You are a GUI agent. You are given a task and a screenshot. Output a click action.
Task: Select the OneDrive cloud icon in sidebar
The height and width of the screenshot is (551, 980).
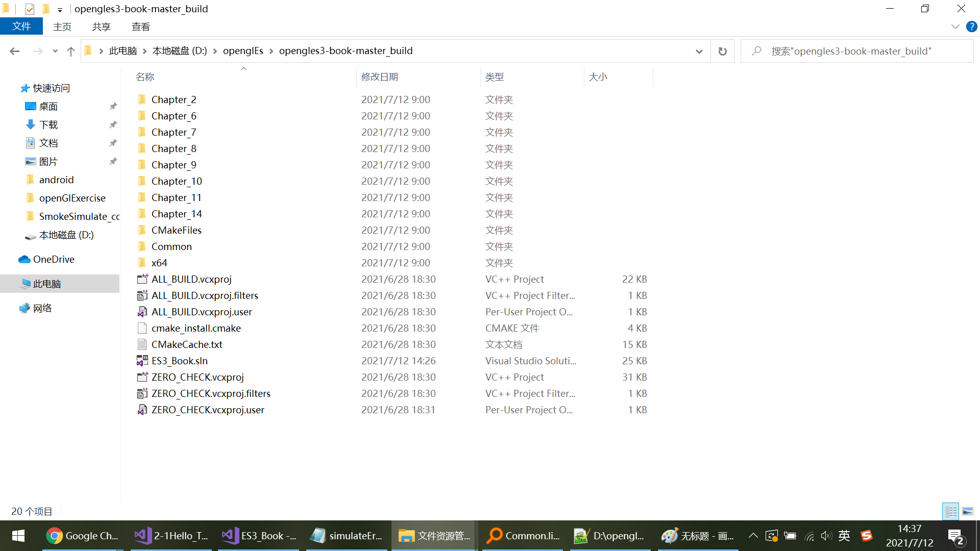pyautogui.click(x=24, y=259)
